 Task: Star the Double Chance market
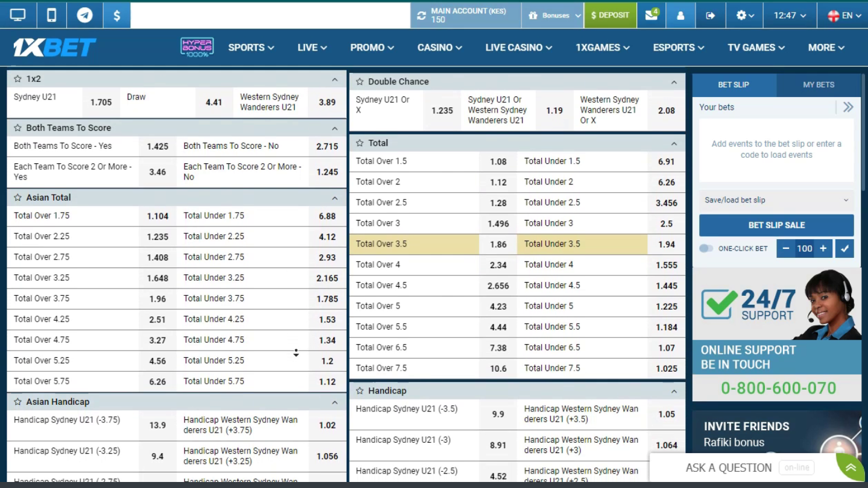pos(360,82)
